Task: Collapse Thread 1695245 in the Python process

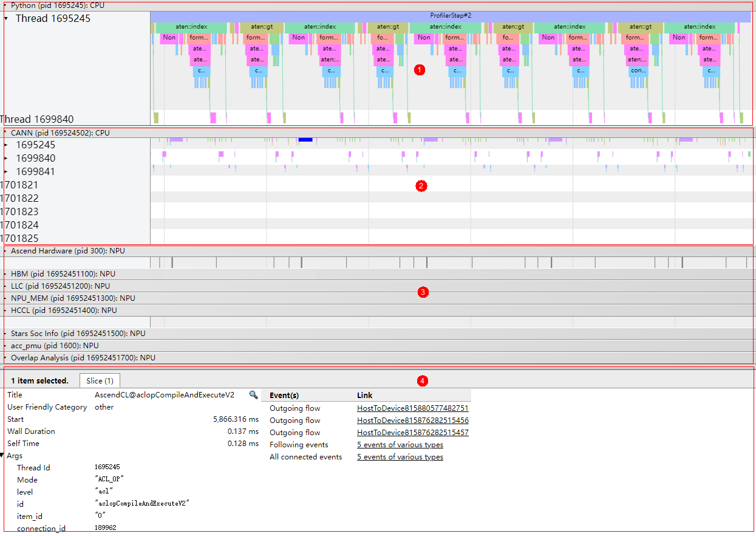Action: 6,18
